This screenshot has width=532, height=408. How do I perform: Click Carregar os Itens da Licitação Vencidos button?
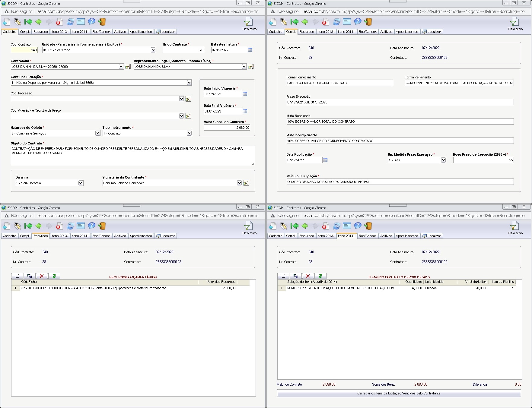coord(399,393)
